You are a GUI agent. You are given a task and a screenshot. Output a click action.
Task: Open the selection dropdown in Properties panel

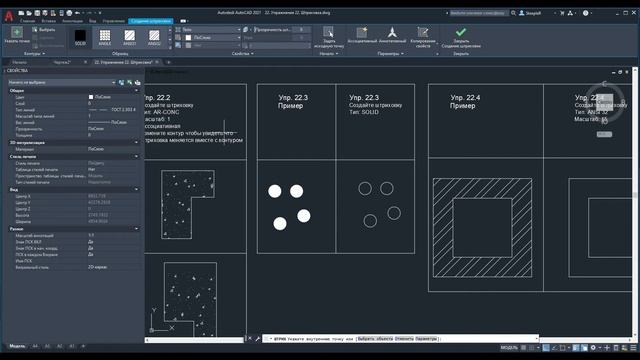pyautogui.click(x=62, y=82)
